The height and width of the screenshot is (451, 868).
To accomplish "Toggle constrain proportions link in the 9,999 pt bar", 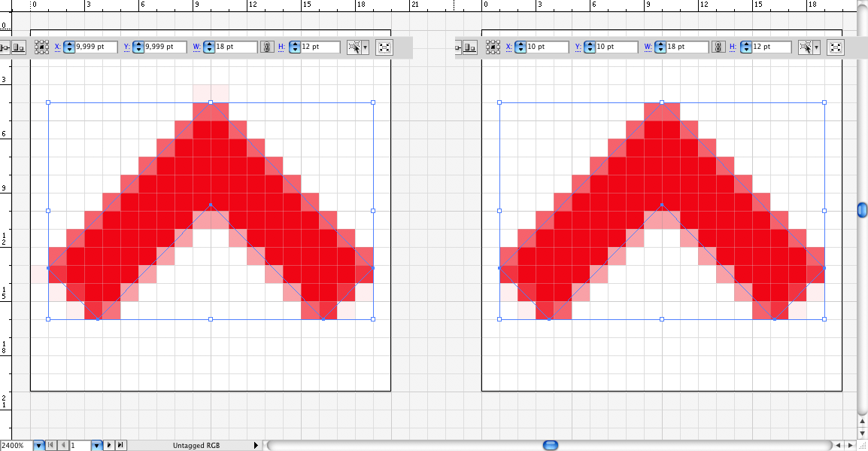I will [x=267, y=47].
